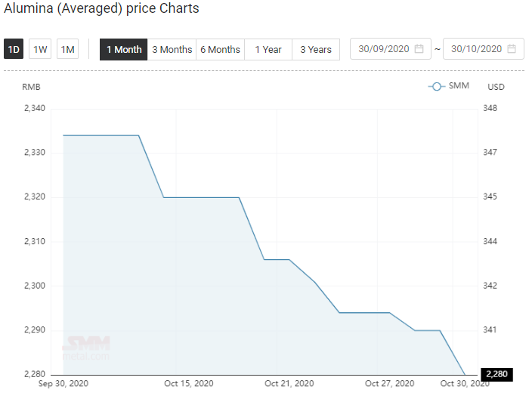
Task: Show the 6 Months range
Action: point(220,50)
